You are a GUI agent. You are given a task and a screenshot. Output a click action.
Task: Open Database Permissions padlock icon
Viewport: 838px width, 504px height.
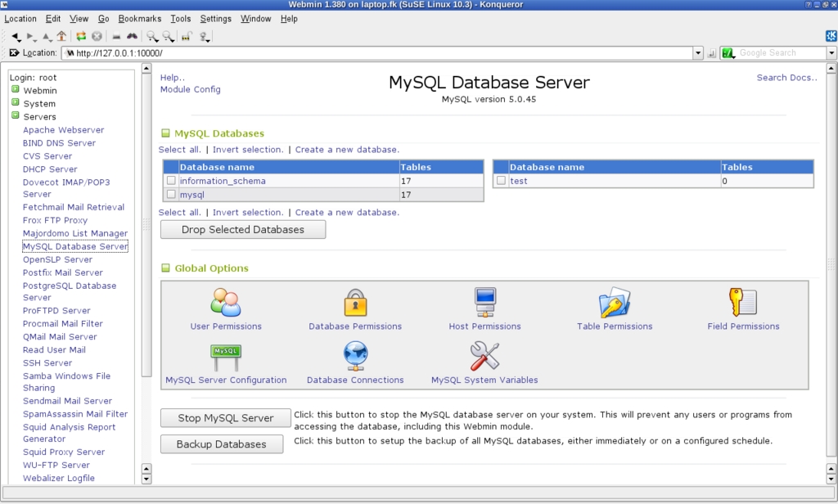pos(355,302)
